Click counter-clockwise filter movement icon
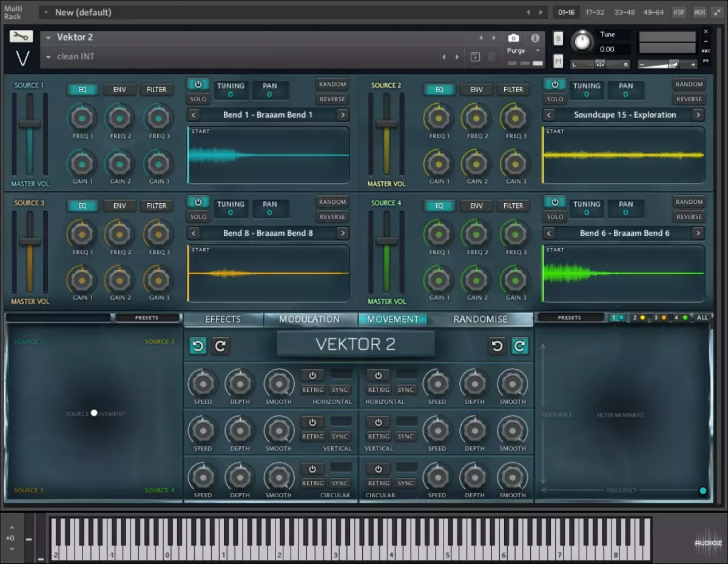 (497, 346)
